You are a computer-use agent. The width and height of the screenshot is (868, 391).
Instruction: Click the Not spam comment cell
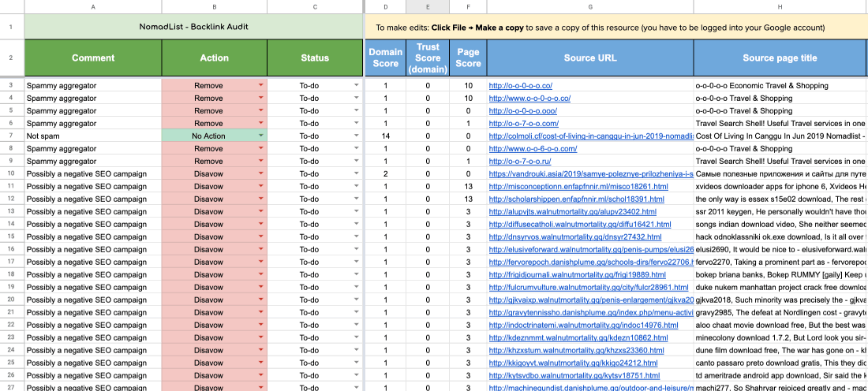[93, 136]
